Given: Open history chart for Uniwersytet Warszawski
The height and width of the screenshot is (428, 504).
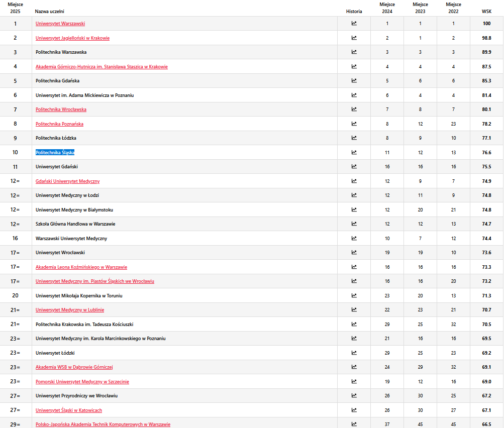Looking at the screenshot, I should tap(354, 23).
